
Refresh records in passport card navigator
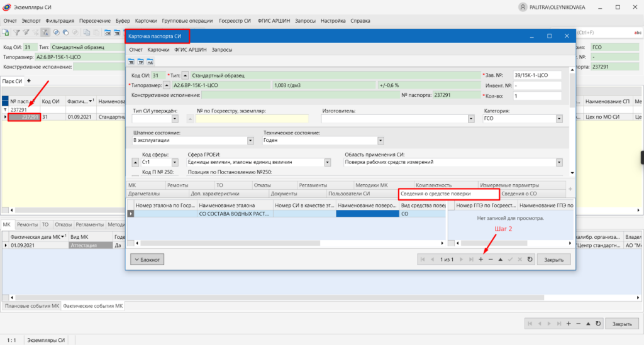[530, 260]
